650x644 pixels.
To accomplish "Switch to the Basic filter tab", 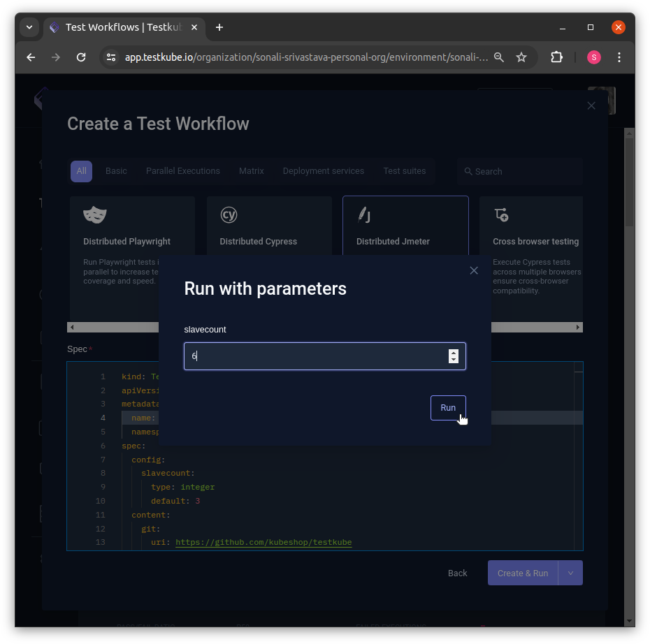I will pyautogui.click(x=116, y=171).
